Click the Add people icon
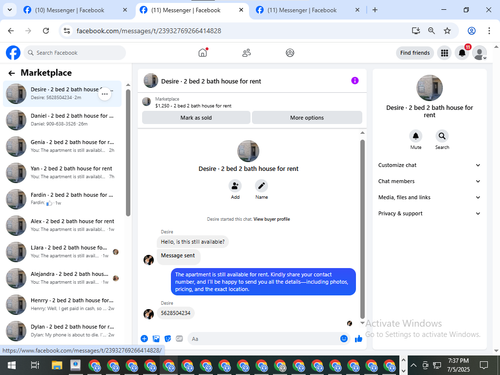The image size is (500, 375). click(x=235, y=186)
